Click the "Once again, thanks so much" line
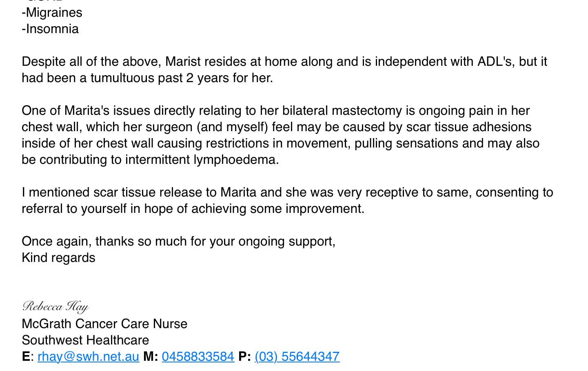 [178, 241]
